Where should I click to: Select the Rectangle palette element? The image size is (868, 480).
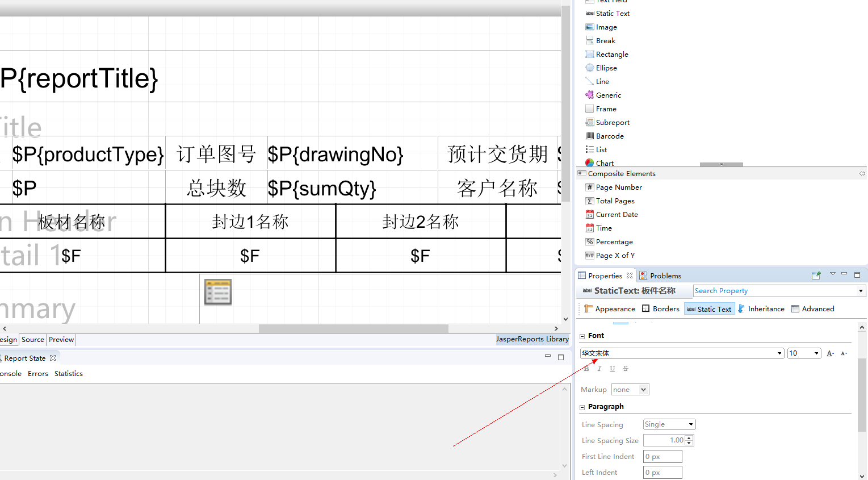[607, 54]
